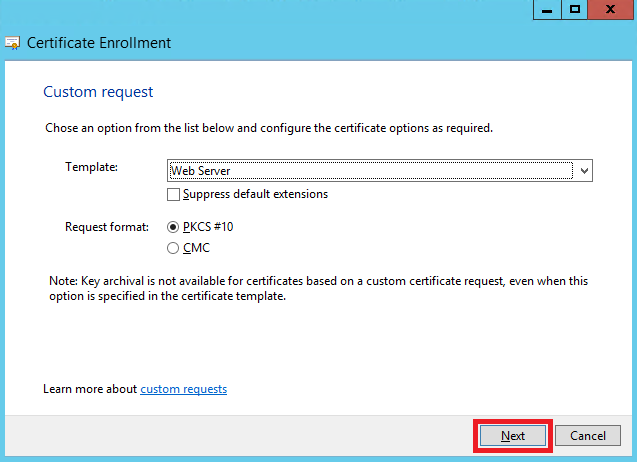
Task: Click the Template: field label
Action: (91, 167)
